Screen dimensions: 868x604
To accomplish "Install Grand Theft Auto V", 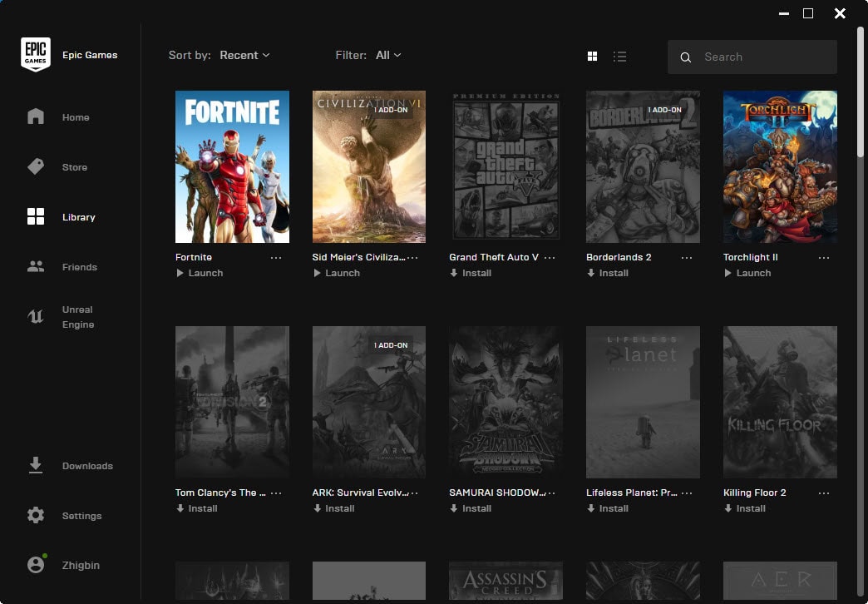I will 471,273.
